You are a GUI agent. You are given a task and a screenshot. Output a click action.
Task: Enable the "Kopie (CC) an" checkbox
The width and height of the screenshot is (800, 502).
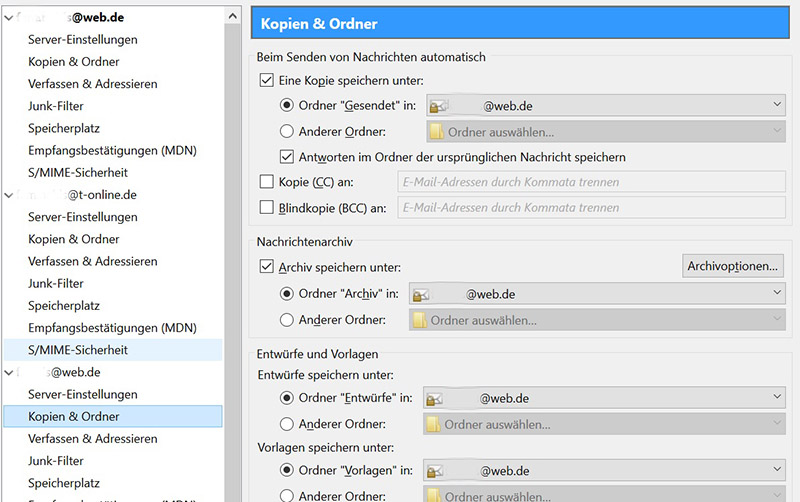click(x=266, y=182)
